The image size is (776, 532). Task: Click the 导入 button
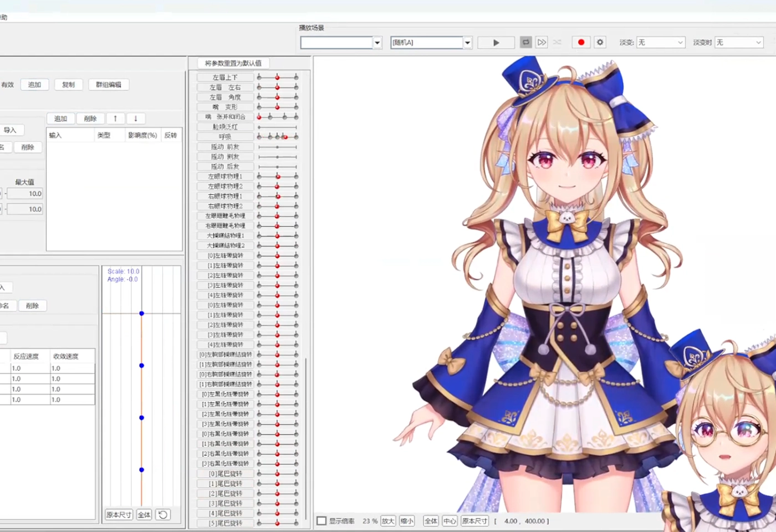coord(10,130)
